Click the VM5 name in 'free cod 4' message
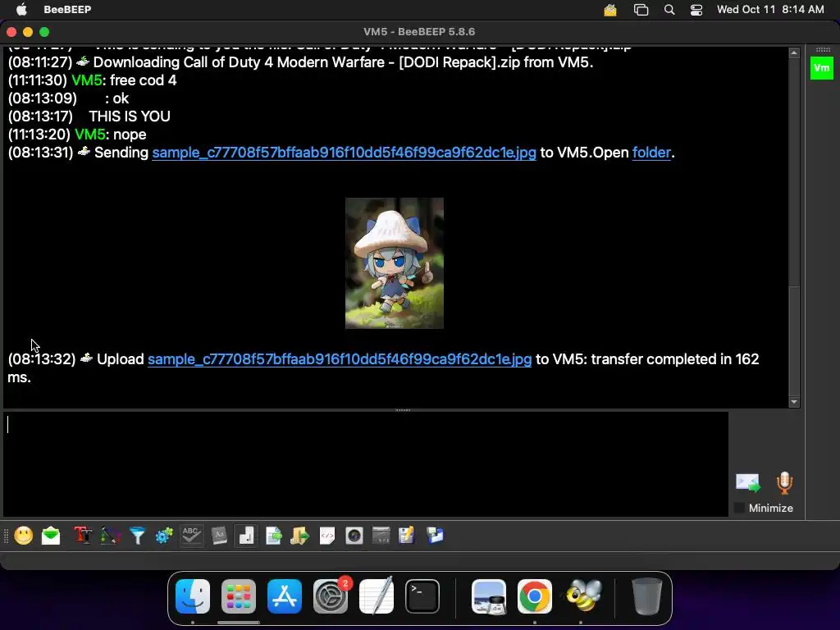840x630 pixels. (x=86, y=80)
